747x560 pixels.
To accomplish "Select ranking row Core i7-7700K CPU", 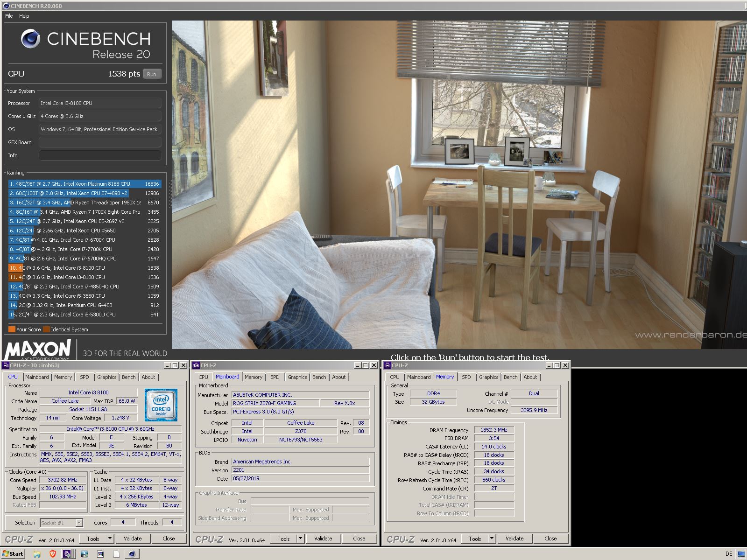I will point(85,249).
